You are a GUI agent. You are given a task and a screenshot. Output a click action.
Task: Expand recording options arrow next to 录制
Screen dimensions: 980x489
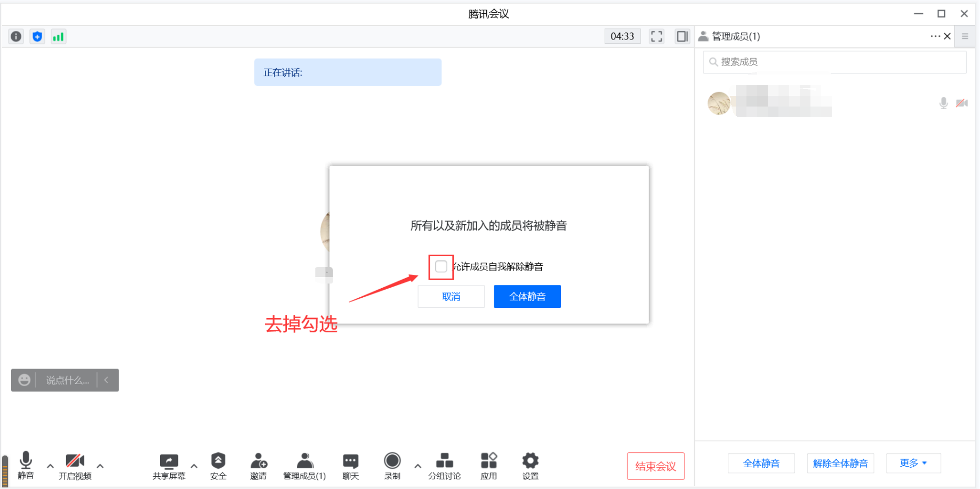pyautogui.click(x=417, y=466)
